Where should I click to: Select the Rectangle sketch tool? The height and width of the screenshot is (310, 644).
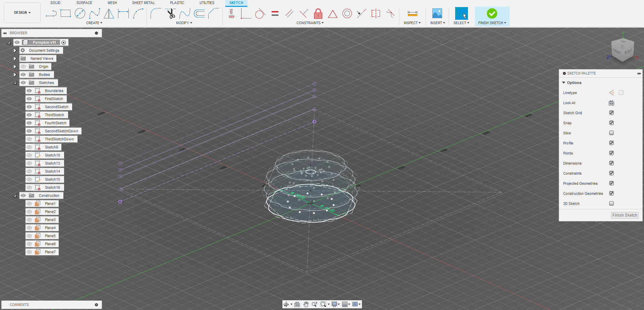[65, 13]
